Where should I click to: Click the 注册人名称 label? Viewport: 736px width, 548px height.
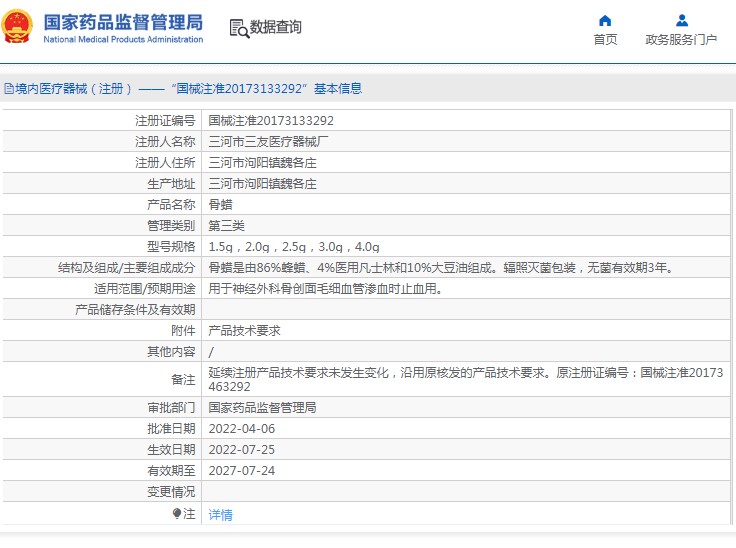165,142
